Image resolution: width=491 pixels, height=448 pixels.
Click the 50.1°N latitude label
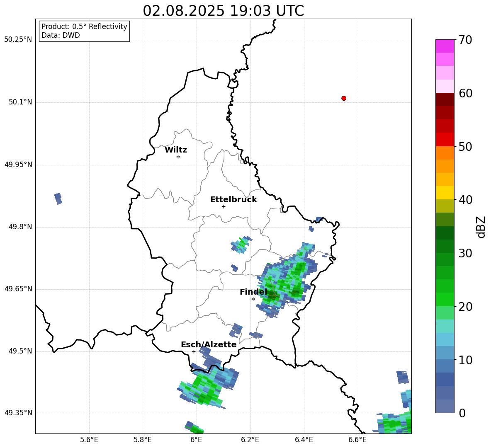pos(20,102)
